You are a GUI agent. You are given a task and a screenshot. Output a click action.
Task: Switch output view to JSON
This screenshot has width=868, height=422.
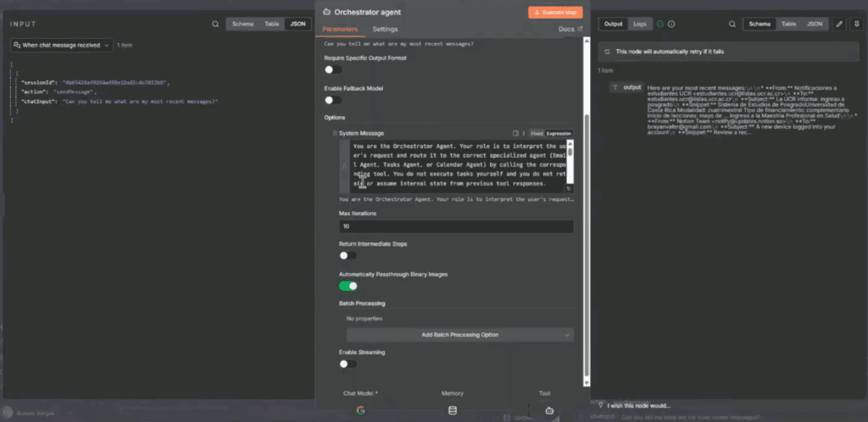815,24
